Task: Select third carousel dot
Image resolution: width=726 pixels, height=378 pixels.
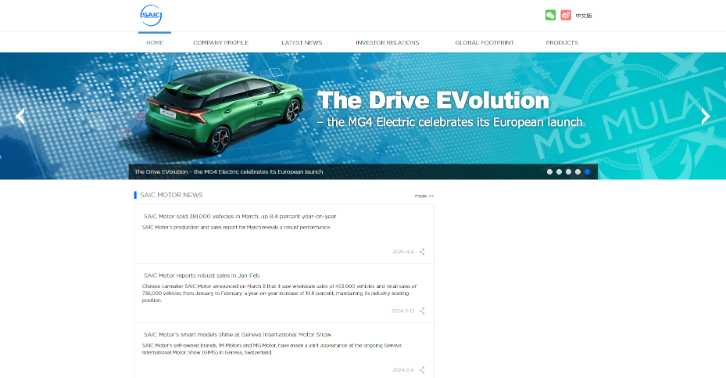Action: pos(568,172)
